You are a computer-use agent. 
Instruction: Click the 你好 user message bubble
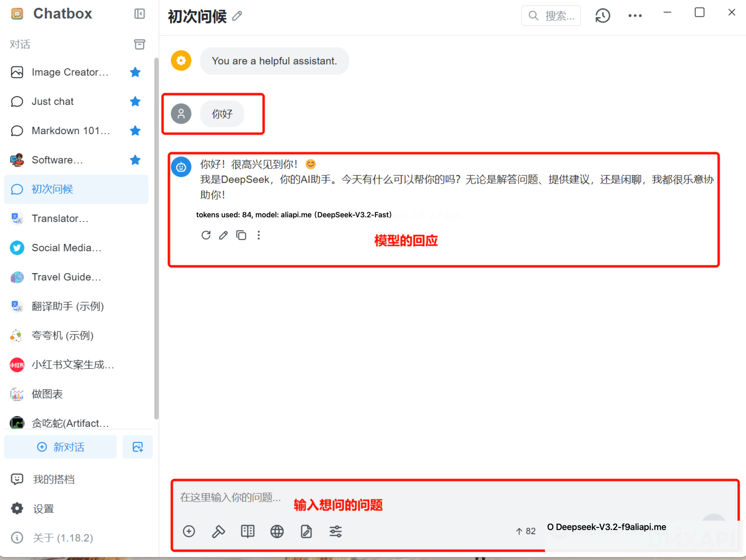tap(222, 114)
